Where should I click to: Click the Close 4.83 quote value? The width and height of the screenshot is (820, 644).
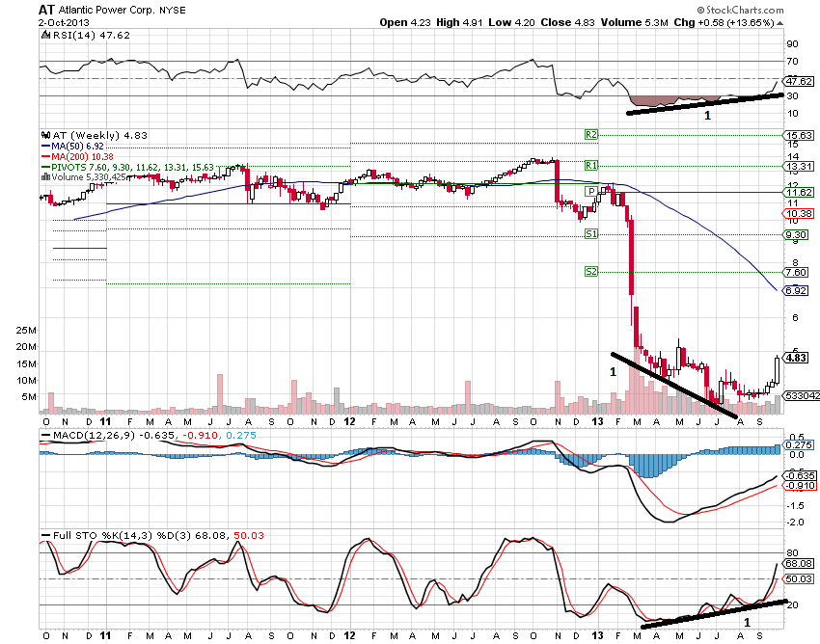568,22
